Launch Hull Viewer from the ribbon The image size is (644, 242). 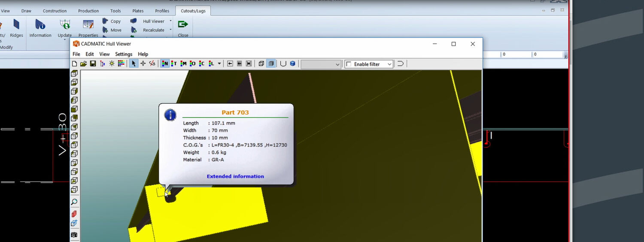148,21
